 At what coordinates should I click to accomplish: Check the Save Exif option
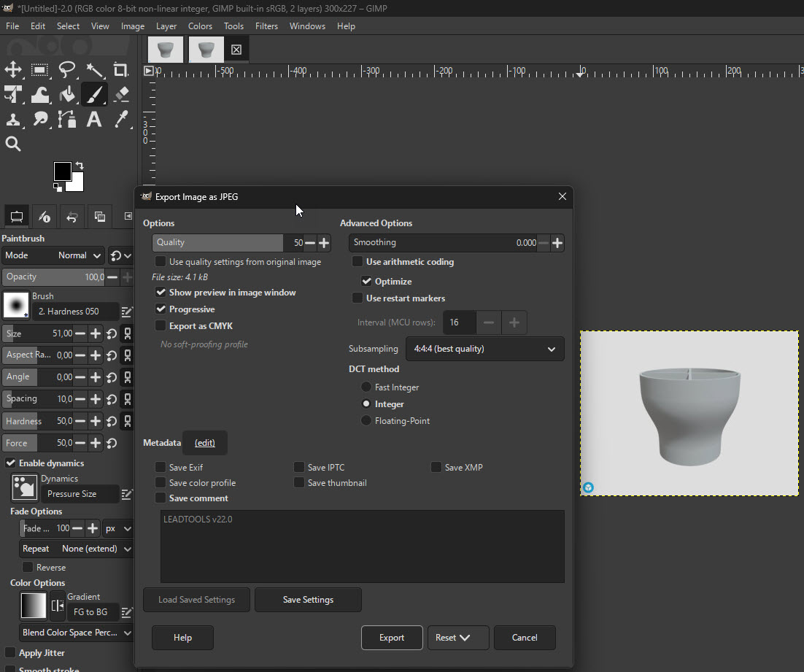[160, 467]
